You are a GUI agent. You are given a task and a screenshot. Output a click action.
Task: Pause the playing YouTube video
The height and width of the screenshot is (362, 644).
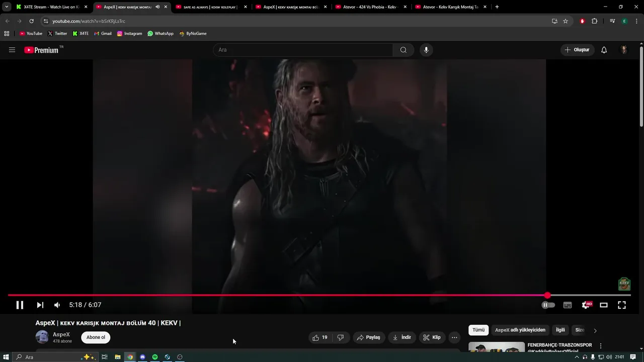[20, 305]
